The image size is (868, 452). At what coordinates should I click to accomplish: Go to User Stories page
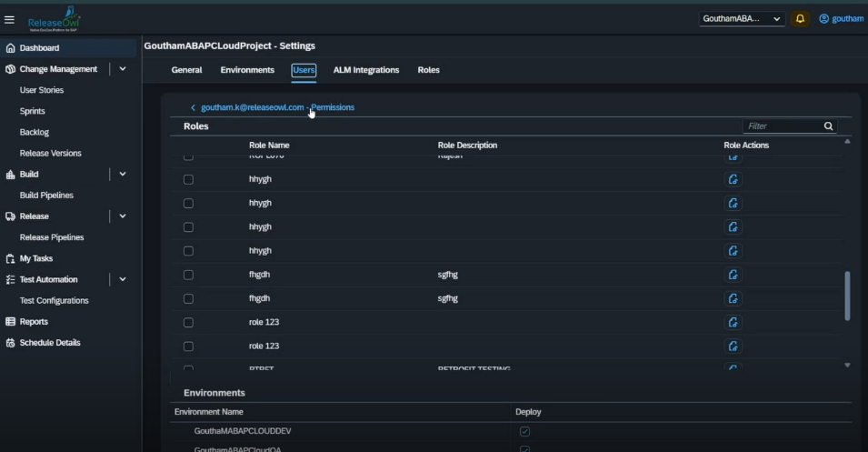pos(42,90)
